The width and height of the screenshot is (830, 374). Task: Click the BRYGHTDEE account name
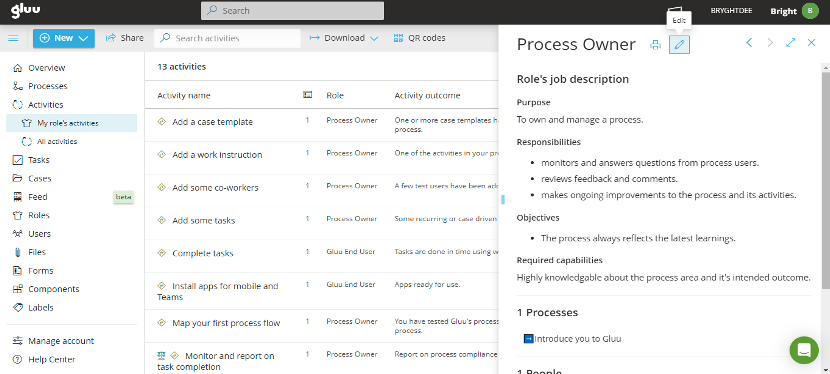point(732,11)
